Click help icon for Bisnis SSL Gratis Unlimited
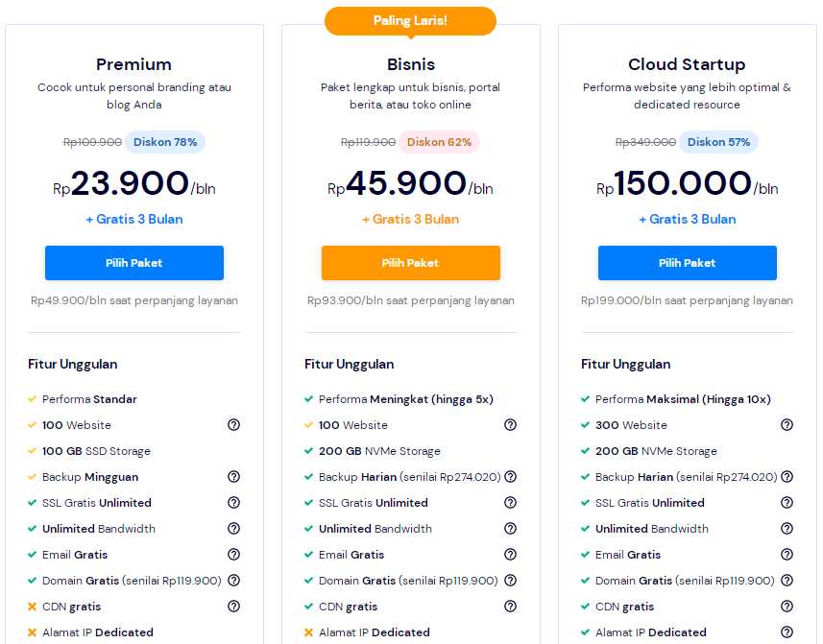 coord(510,503)
